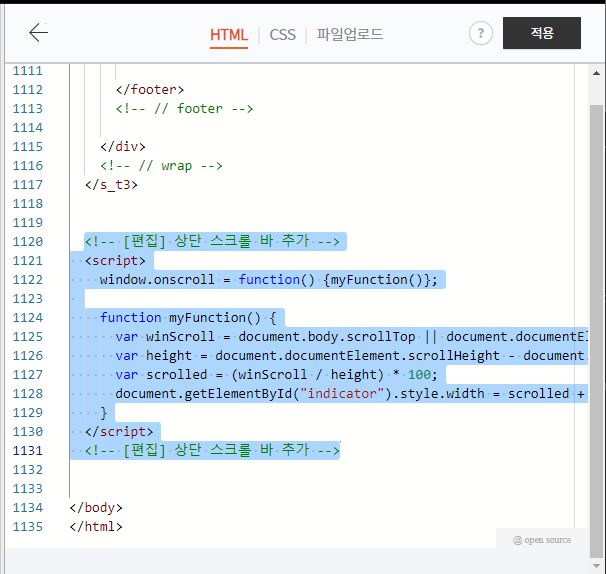Click the scrollbar down arrow
606x574 pixels.
click(x=596, y=565)
